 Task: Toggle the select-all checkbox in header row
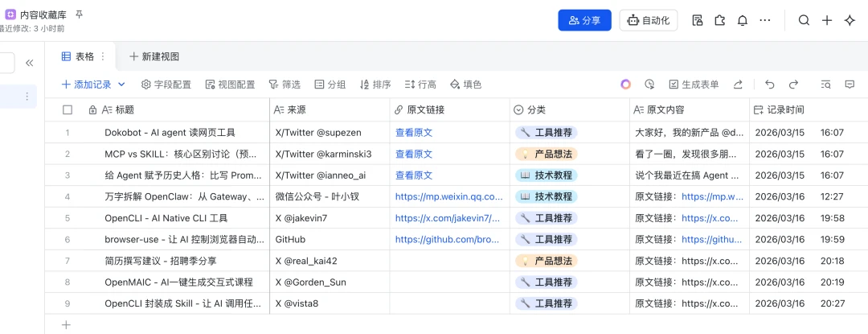pos(68,109)
